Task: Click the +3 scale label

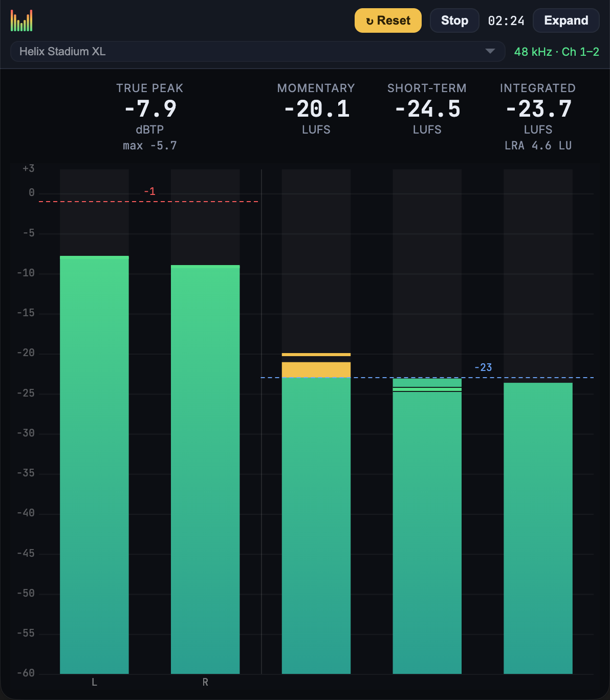Action: [29, 168]
